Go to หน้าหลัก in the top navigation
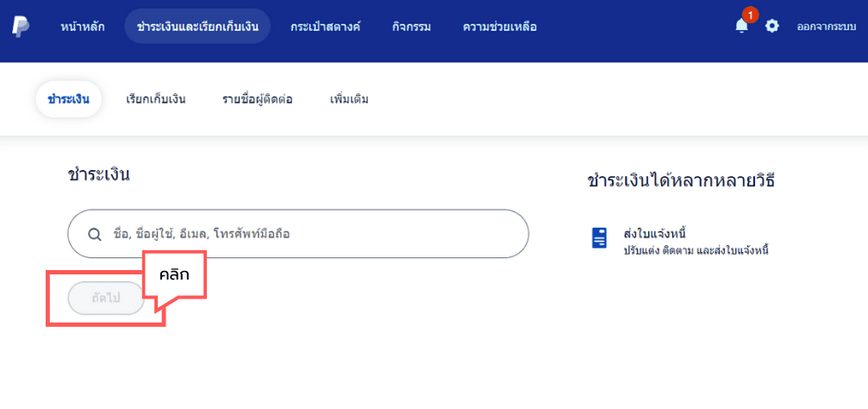 (83, 27)
